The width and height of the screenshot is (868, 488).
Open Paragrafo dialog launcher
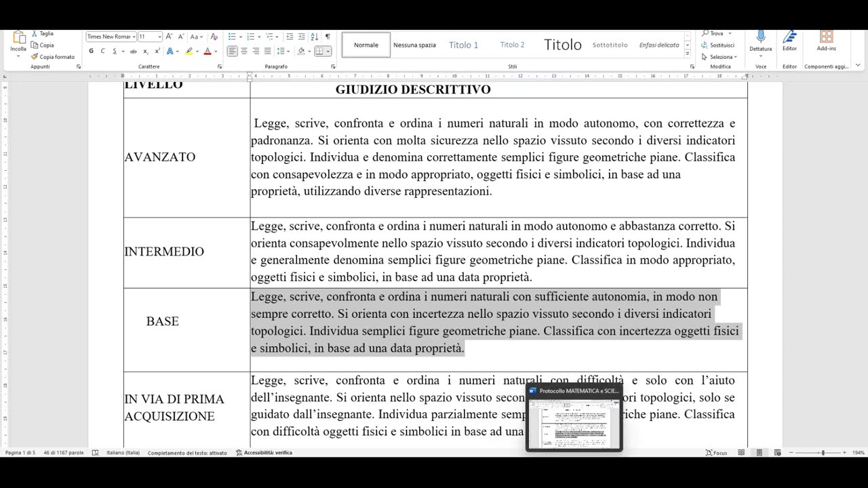333,66
